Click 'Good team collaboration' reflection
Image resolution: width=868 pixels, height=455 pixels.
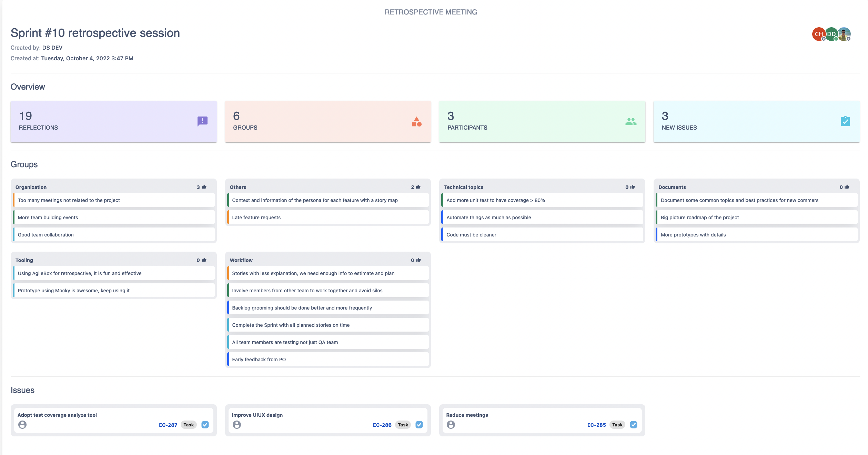[114, 235]
